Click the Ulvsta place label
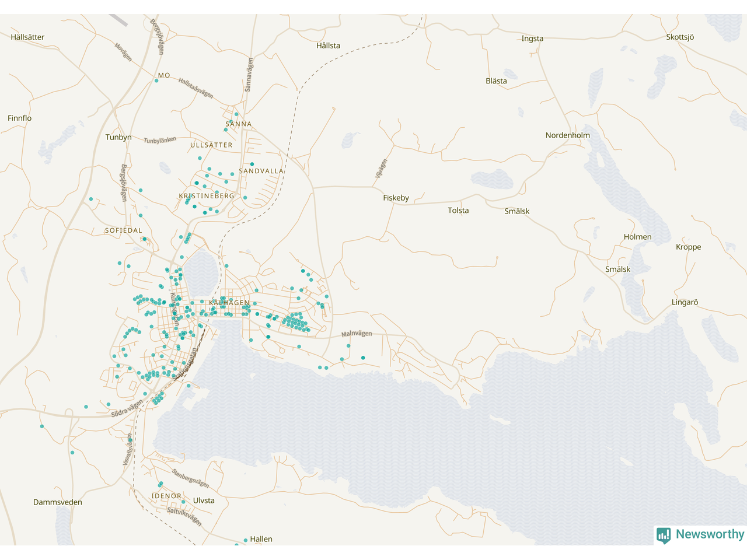The image size is (747, 560). pos(204,501)
